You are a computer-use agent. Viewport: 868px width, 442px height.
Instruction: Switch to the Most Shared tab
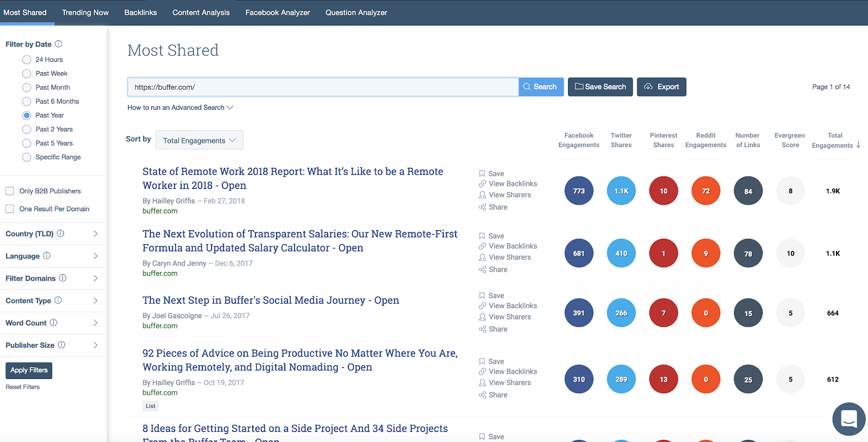pyautogui.click(x=25, y=12)
